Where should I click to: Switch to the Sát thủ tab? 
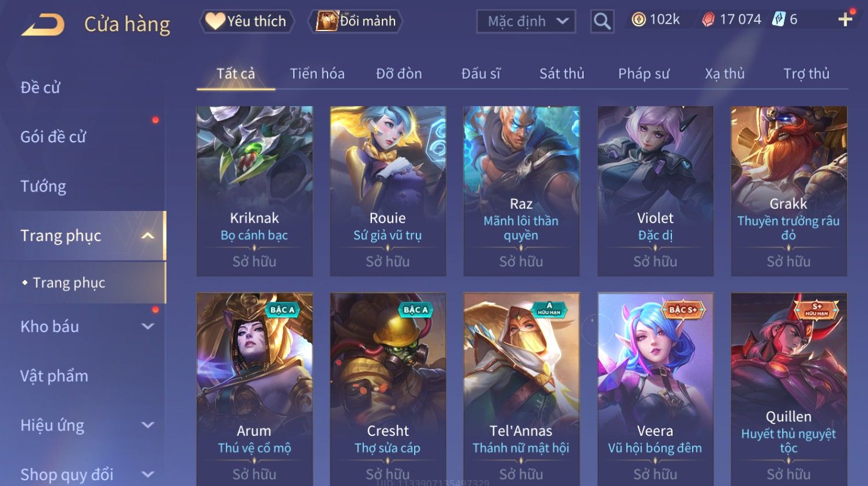coord(562,74)
